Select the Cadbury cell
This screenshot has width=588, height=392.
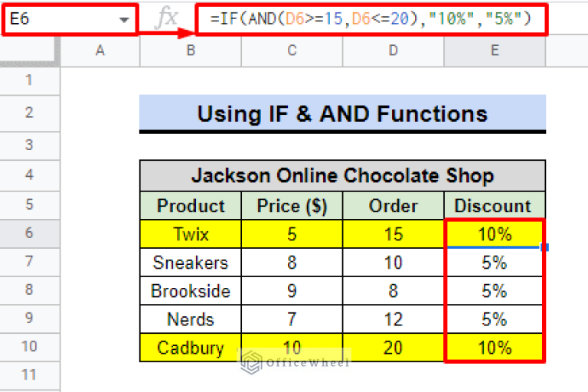tap(190, 348)
